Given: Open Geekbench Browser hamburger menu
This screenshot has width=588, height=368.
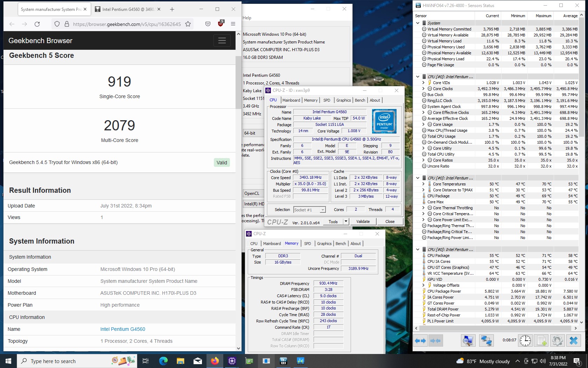Looking at the screenshot, I should point(222,41).
